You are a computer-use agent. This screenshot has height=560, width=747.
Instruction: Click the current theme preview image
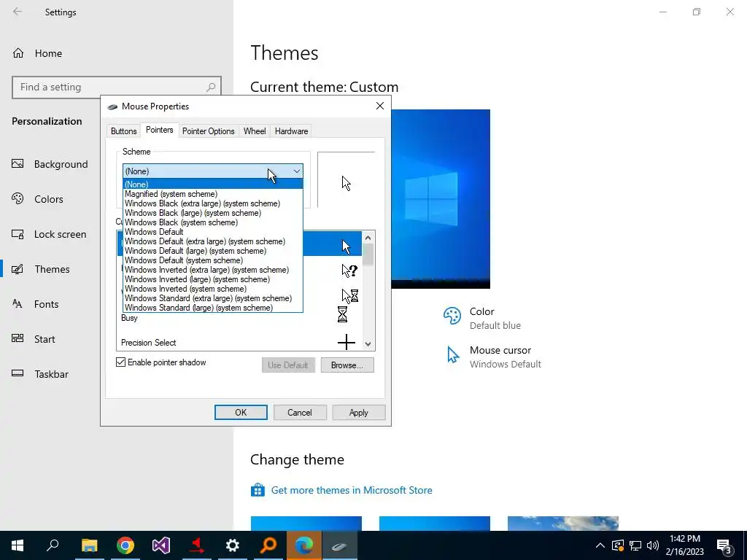click(x=441, y=199)
